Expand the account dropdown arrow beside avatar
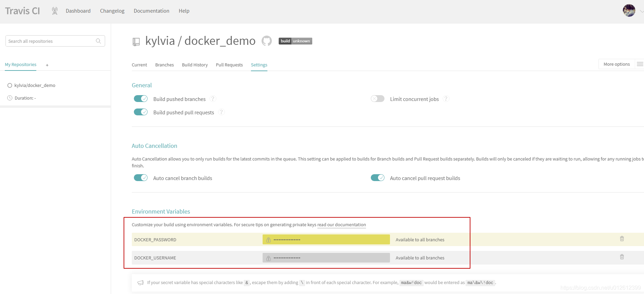Screen dimensions: 644x294 642,11
